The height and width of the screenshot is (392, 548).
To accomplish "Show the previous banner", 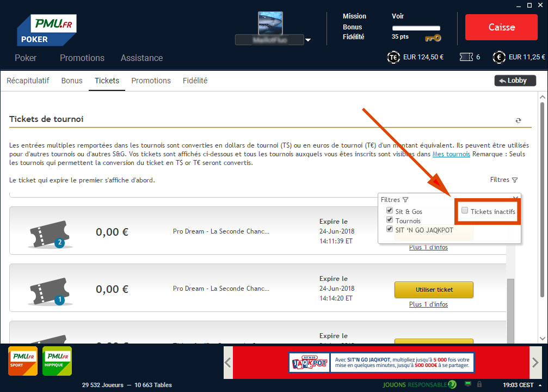I will pyautogui.click(x=228, y=363).
